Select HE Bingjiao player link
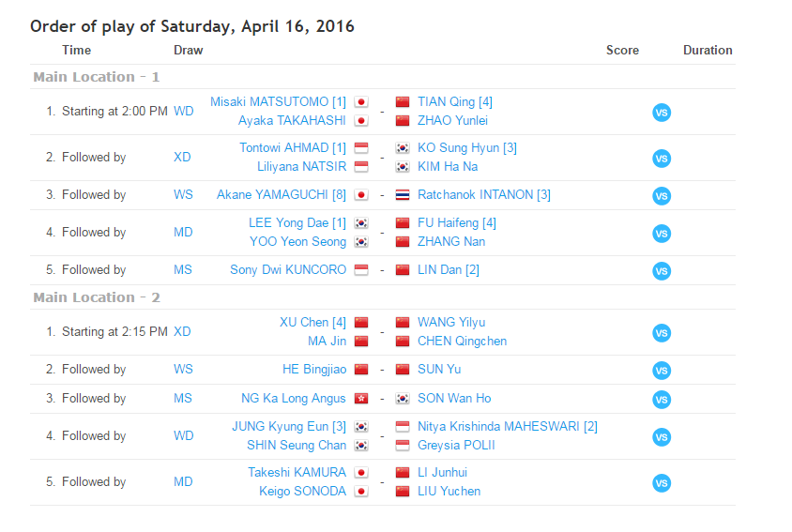 313,369
